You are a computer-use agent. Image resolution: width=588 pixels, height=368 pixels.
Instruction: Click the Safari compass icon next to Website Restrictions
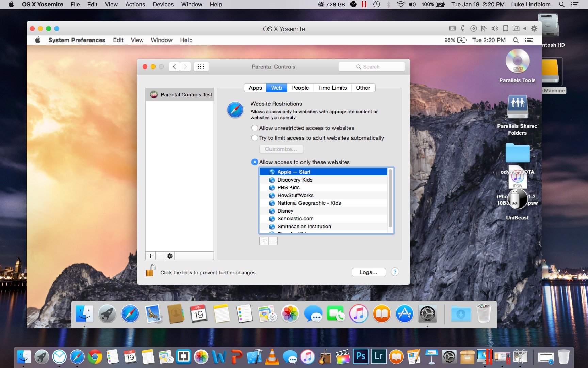(x=235, y=110)
